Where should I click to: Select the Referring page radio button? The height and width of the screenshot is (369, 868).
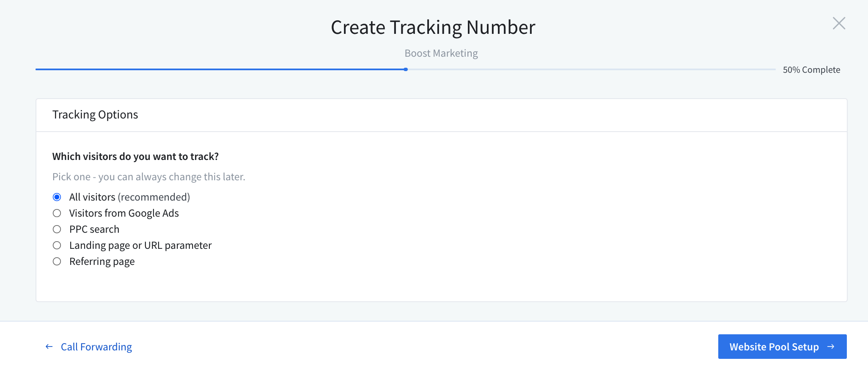[57, 262]
